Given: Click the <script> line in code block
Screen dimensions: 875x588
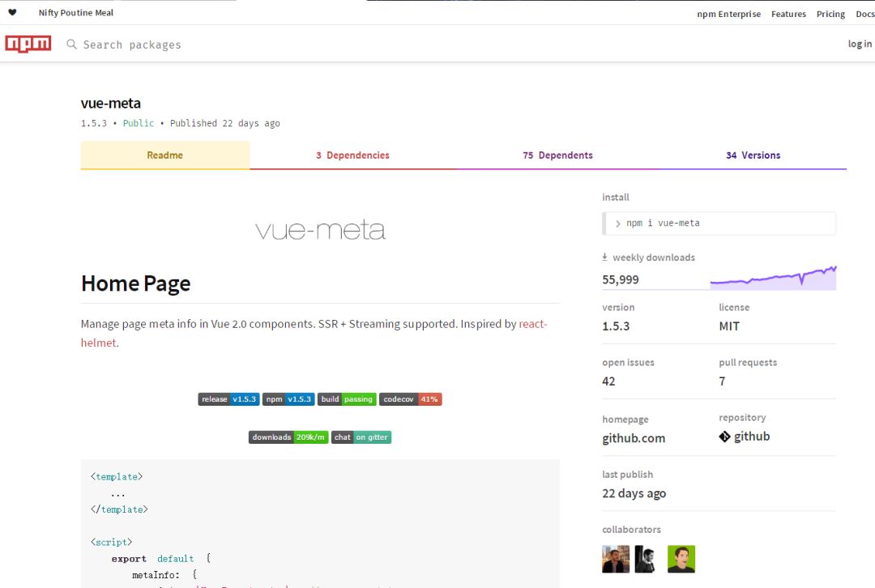Looking at the screenshot, I should tap(112, 543).
